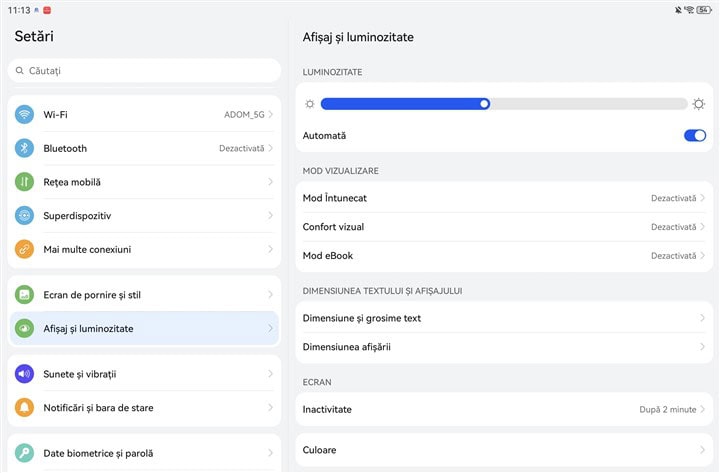Open Mod eBook chevron

click(702, 255)
